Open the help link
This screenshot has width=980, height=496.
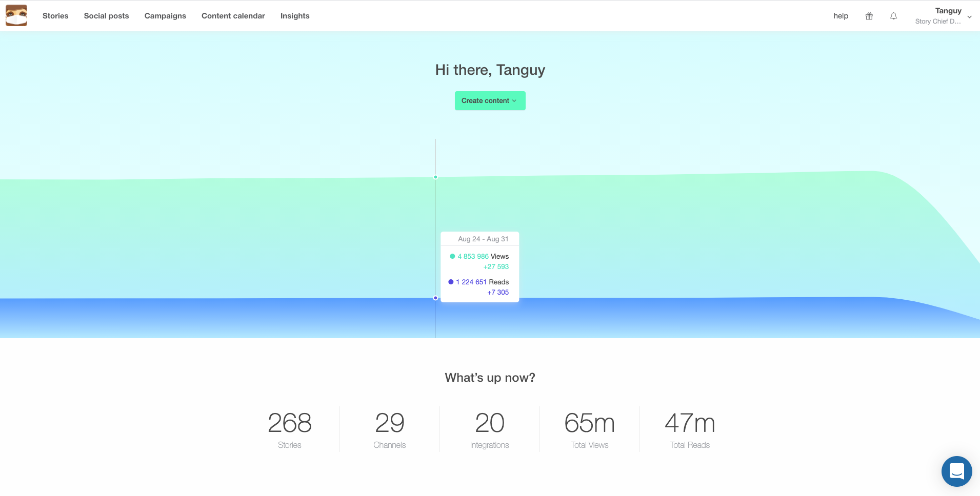coord(840,16)
